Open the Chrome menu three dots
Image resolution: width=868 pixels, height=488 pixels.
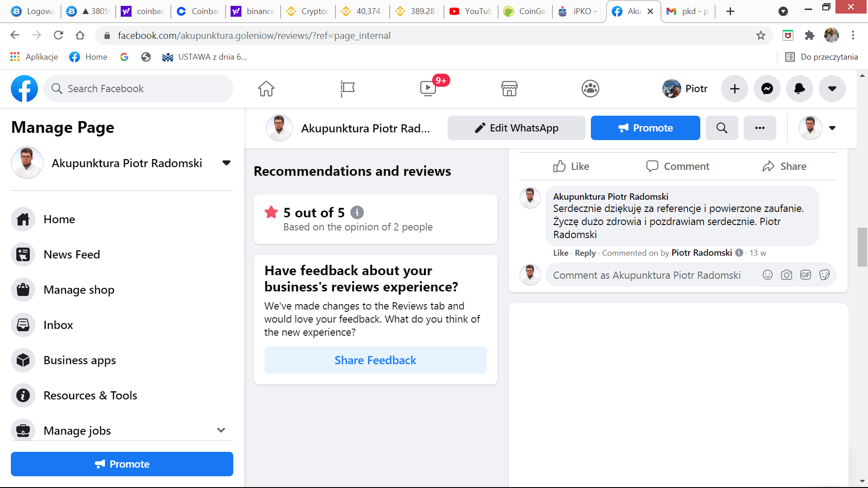click(853, 35)
